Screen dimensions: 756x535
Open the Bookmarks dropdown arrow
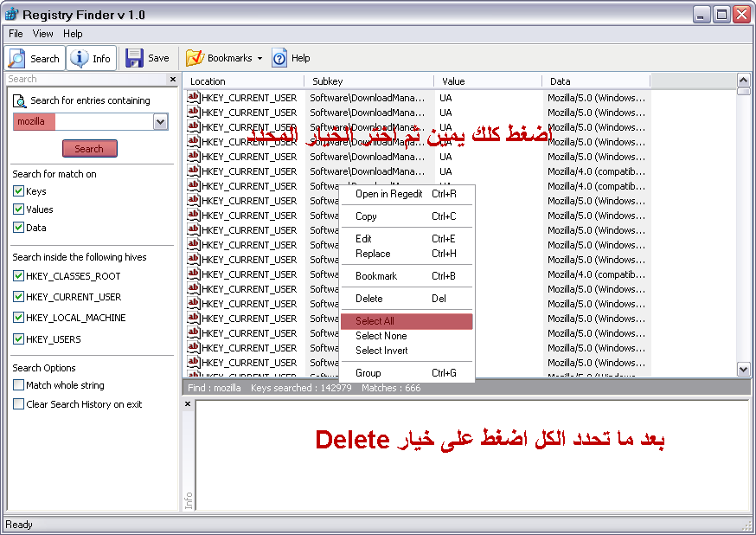coord(259,58)
